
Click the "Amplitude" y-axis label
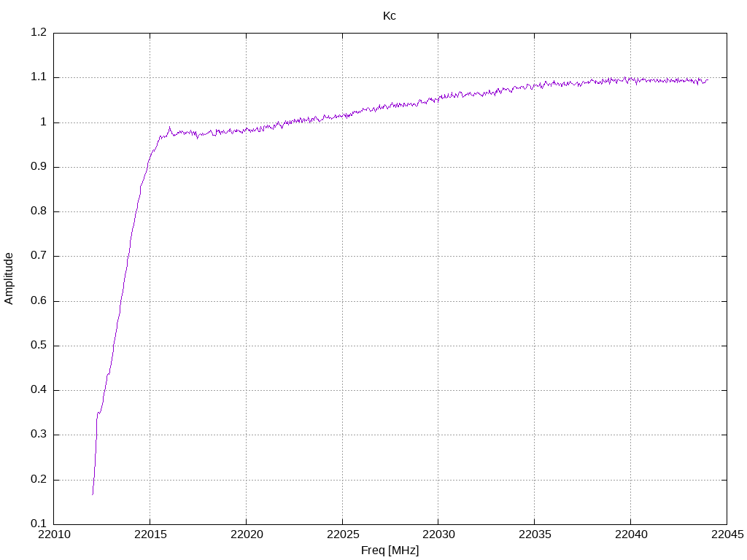[x=9, y=279]
